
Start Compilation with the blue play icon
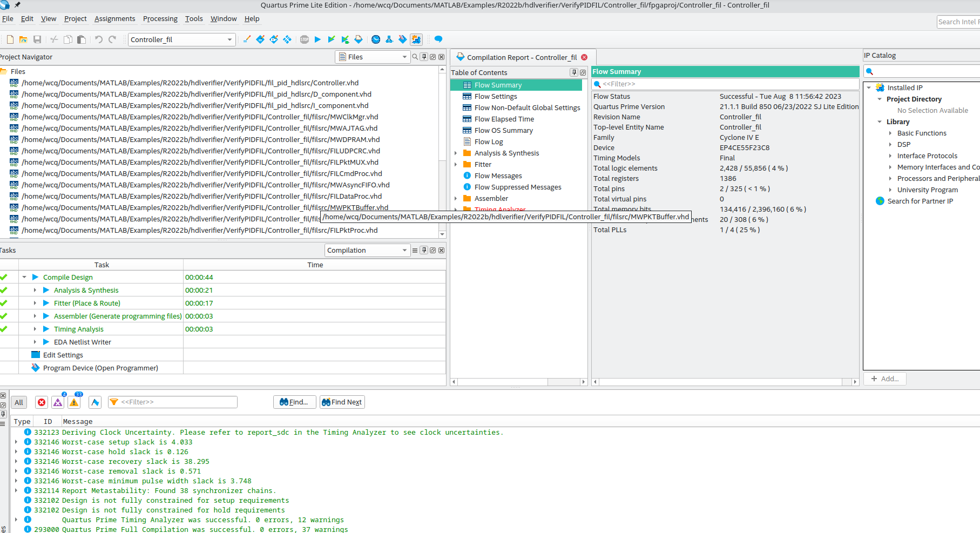317,39
